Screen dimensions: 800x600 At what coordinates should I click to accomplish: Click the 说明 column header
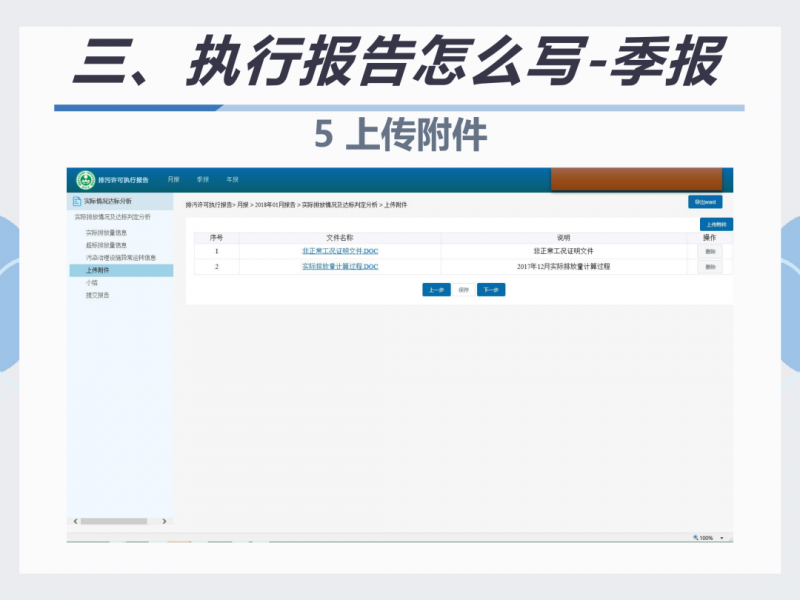click(x=564, y=238)
